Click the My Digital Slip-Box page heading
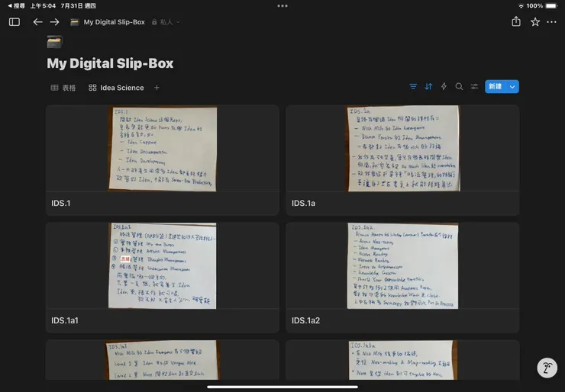 (110, 63)
